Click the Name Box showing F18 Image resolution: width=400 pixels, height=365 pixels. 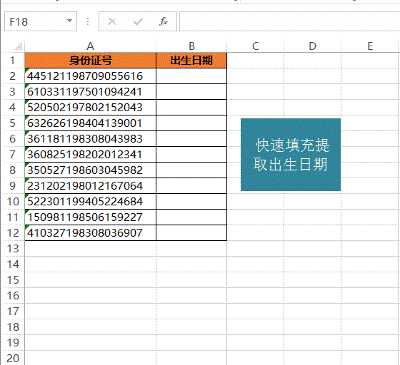click(40, 22)
